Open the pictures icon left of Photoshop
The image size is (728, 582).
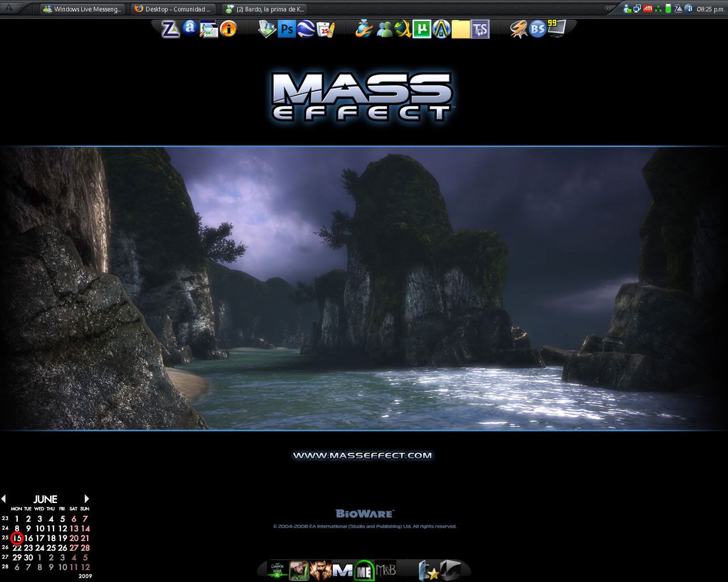click(267, 29)
